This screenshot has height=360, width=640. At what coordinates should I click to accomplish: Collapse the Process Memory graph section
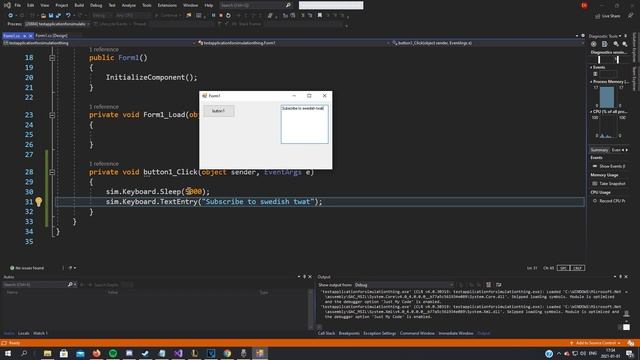coord(591,82)
